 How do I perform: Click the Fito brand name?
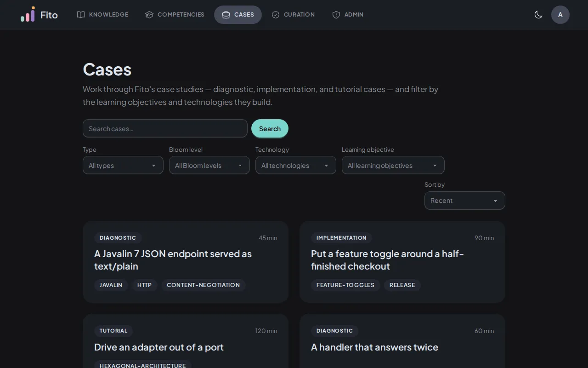click(x=49, y=15)
